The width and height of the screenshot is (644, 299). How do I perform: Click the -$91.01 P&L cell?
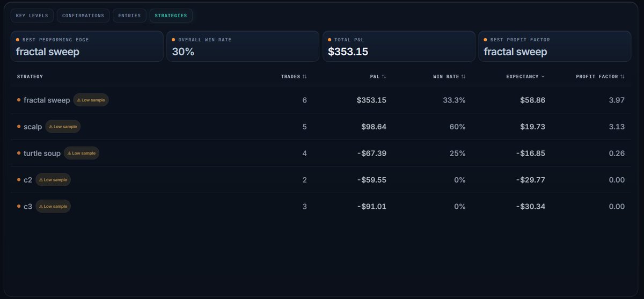pyautogui.click(x=371, y=206)
